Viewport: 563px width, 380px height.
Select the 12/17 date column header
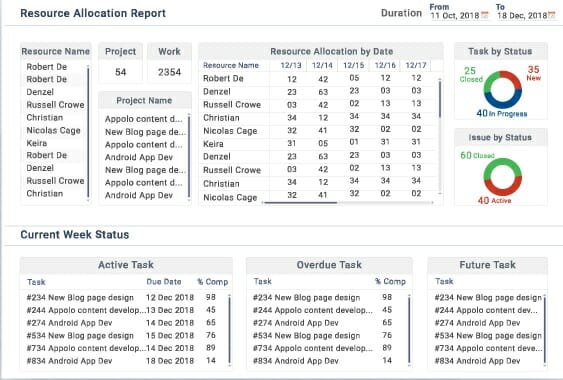click(x=416, y=65)
